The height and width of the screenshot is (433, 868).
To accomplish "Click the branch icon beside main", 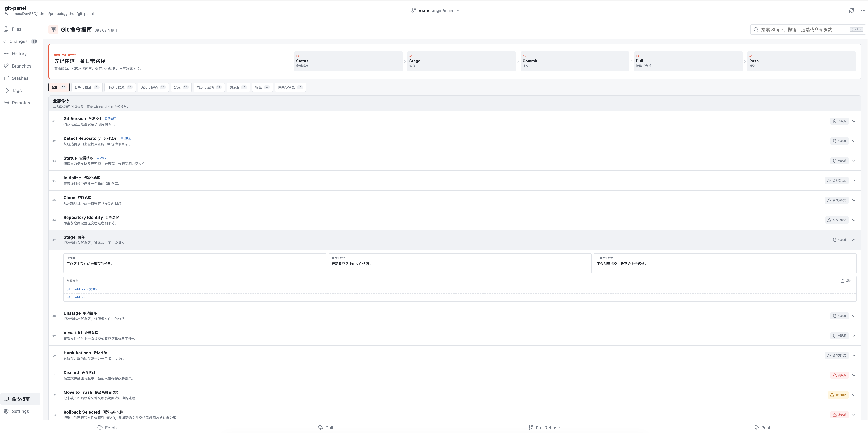I will pyautogui.click(x=414, y=10).
